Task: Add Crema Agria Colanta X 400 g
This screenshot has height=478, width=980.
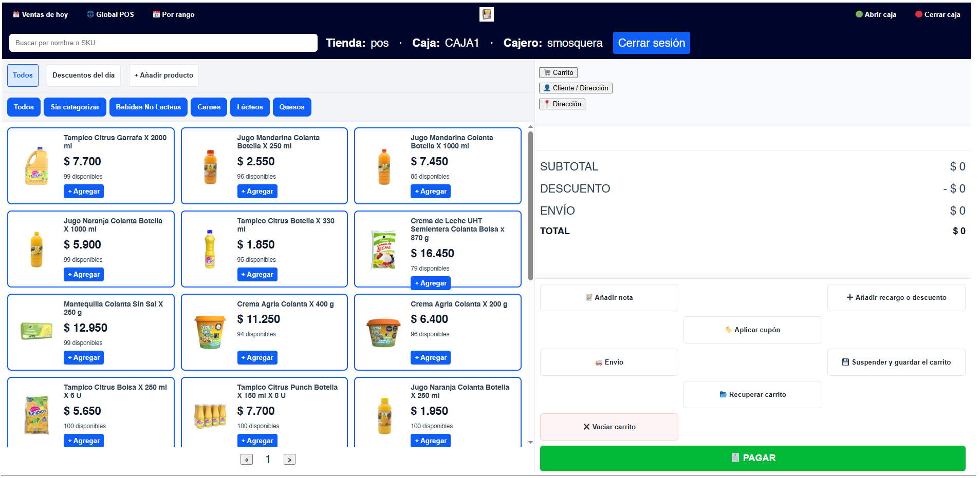Action: point(257,357)
